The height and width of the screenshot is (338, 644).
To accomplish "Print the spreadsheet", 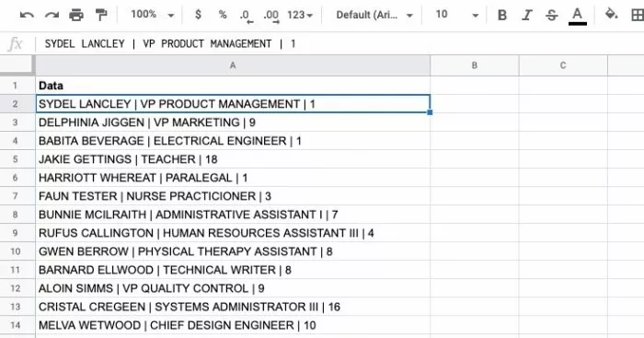I will pos(76,16).
